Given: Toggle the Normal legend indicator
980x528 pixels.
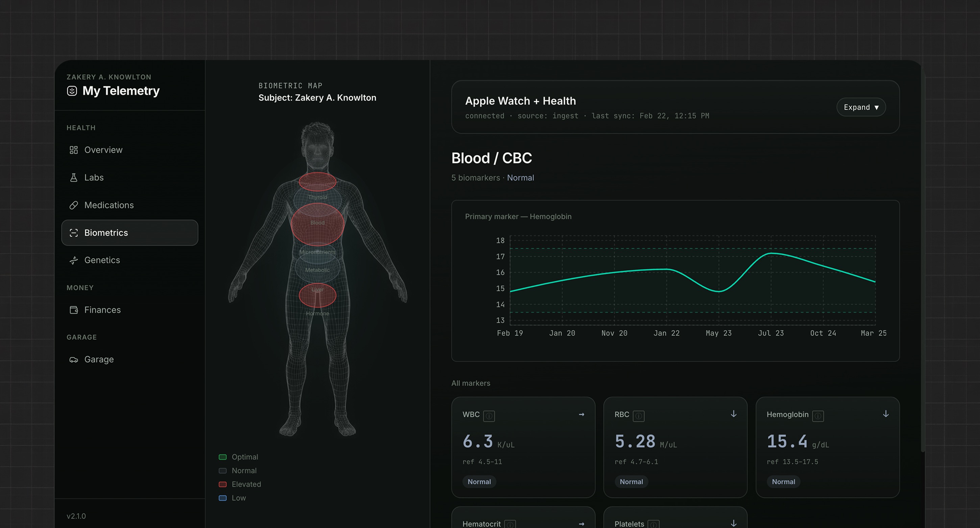Looking at the screenshot, I should point(223,471).
